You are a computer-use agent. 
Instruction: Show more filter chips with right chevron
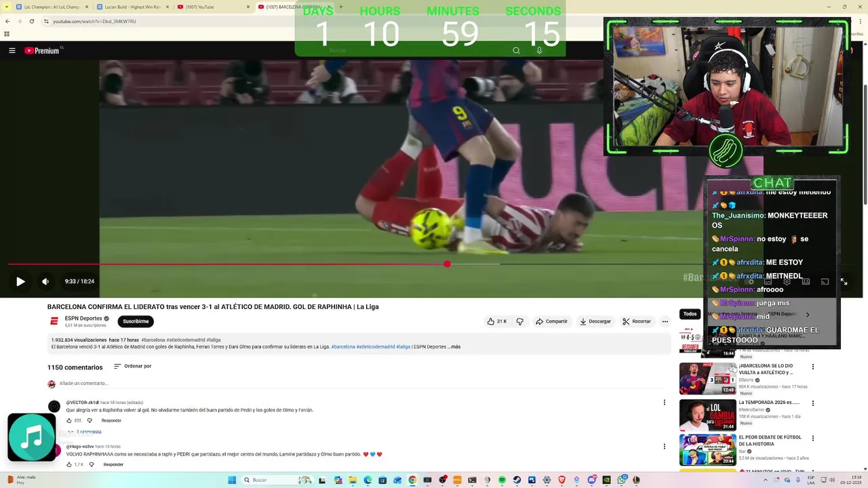pos(807,314)
